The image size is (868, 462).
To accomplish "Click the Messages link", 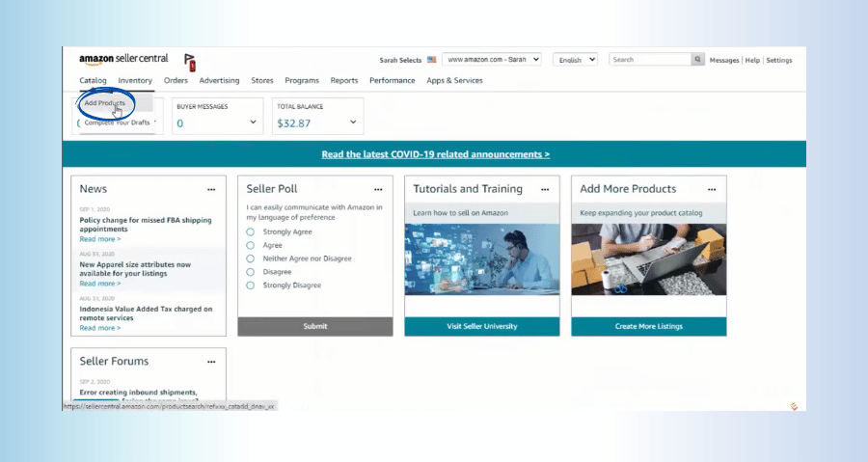I will click(x=724, y=61).
